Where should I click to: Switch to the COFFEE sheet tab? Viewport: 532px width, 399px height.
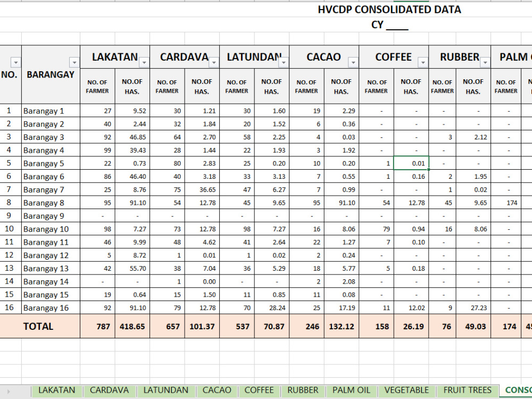[259, 390]
